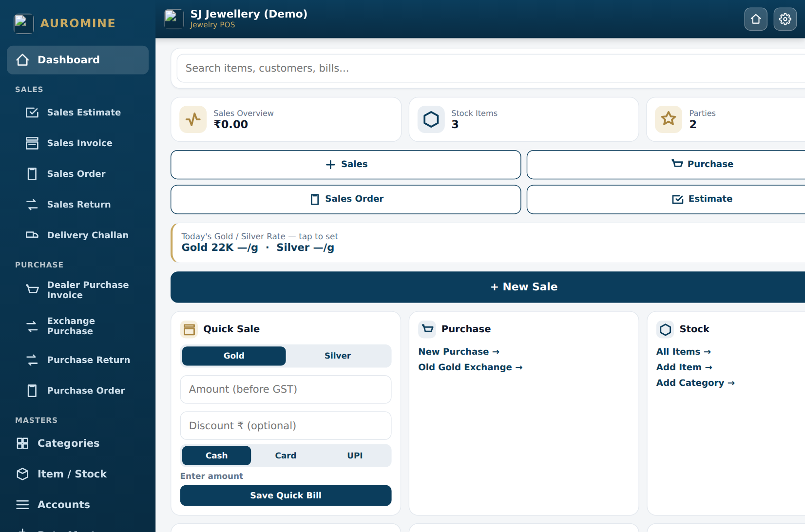Open Accounts in the sidebar
Screen dimensions: 805x532
[x=78, y=505]
